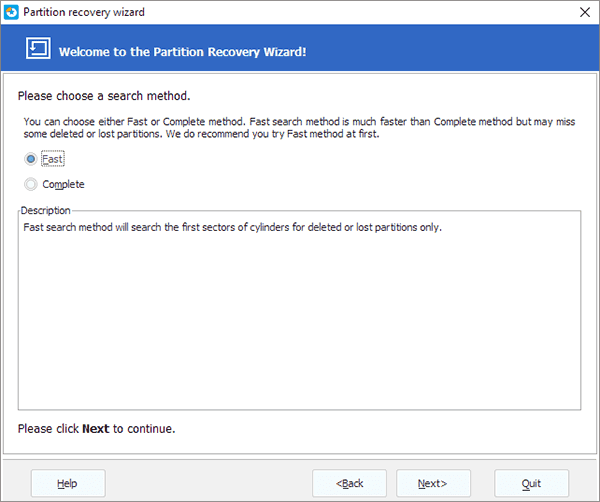Click the 'Please choose a search method.' heading
This screenshot has height=502, width=600.
pos(104,96)
